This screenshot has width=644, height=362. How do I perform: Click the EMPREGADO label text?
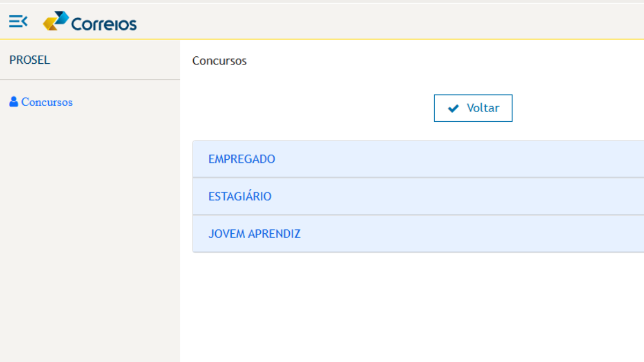click(x=241, y=159)
